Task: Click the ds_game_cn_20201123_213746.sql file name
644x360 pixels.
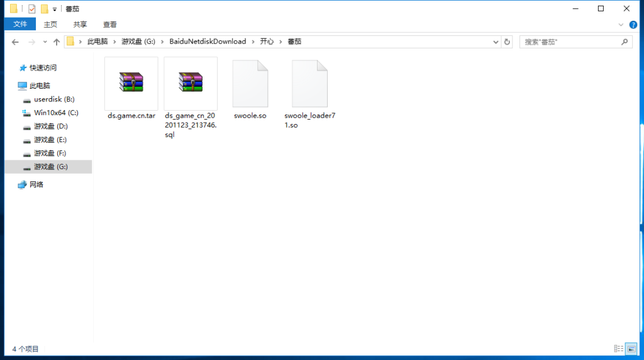Action: click(191, 125)
